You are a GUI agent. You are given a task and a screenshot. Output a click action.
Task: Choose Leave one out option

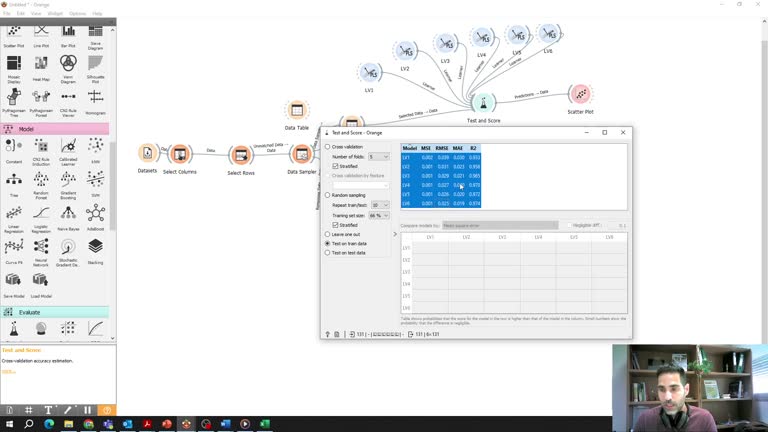[328, 235]
